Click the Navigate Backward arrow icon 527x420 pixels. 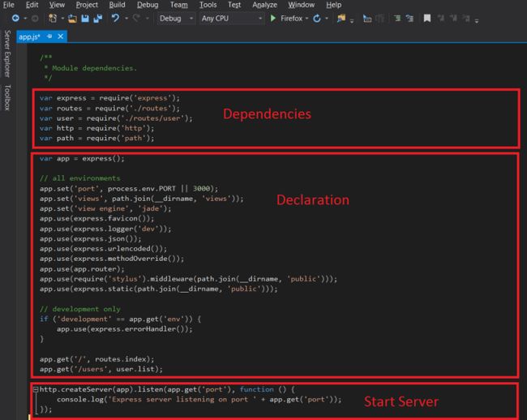coord(15,18)
